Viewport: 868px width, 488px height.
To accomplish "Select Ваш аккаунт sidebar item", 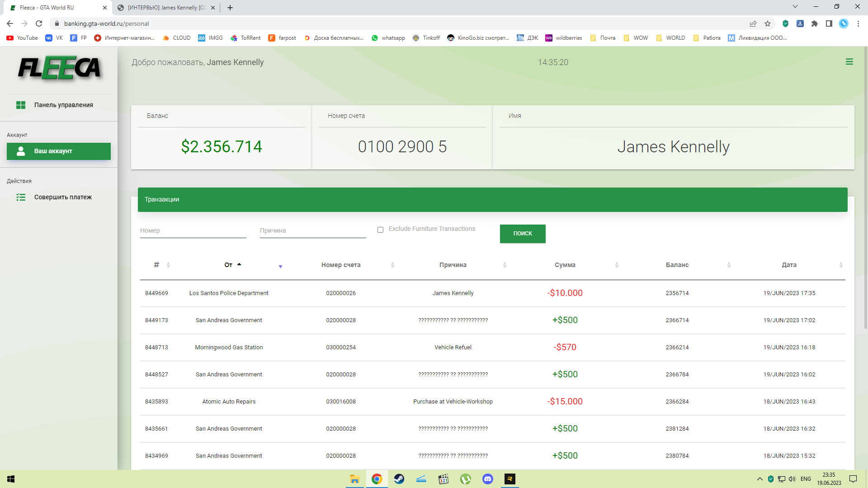I will coord(59,151).
